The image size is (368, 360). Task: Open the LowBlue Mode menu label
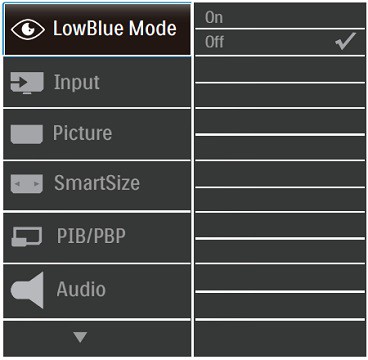[115, 29]
